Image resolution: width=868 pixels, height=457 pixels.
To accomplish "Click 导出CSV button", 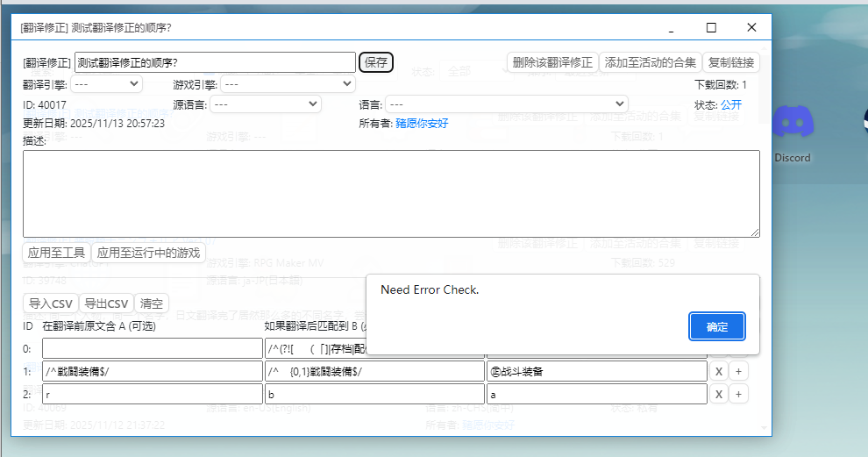I will coord(106,303).
